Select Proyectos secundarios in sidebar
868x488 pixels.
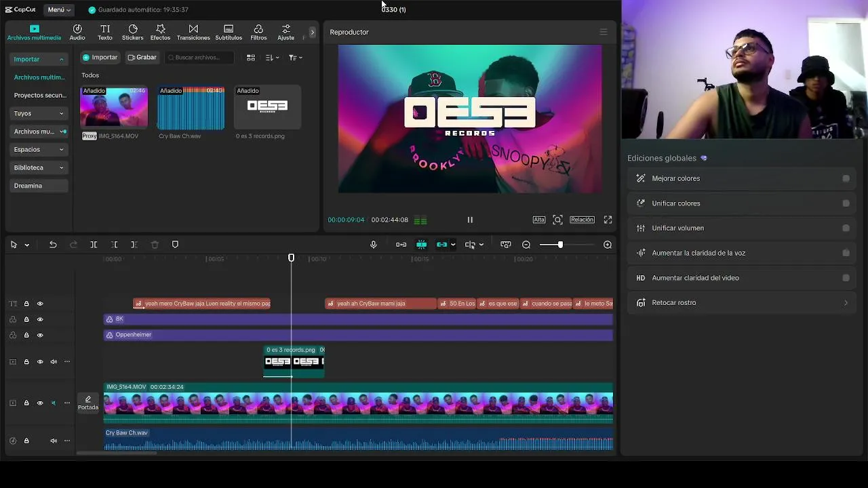39,96
